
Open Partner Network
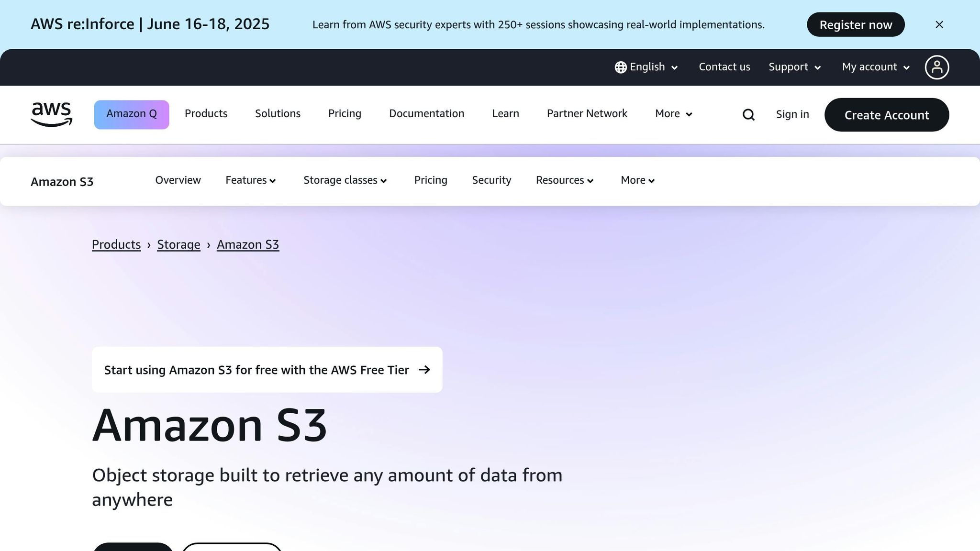pyautogui.click(x=587, y=114)
